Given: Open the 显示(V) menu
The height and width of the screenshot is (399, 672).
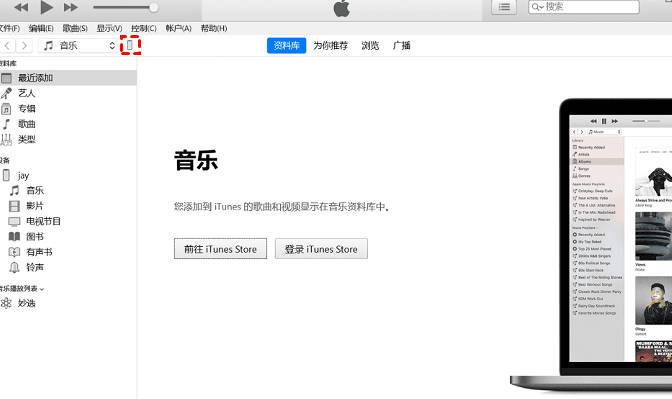Looking at the screenshot, I should 109,28.
